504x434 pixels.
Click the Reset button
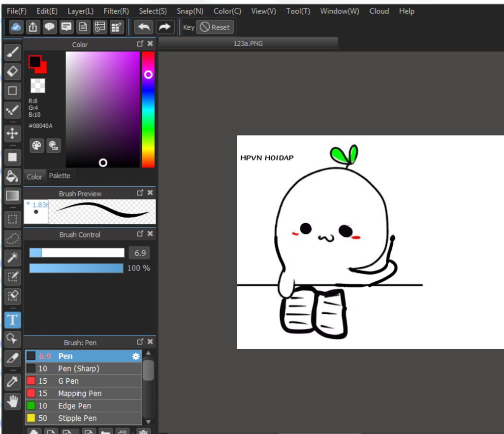point(215,27)
